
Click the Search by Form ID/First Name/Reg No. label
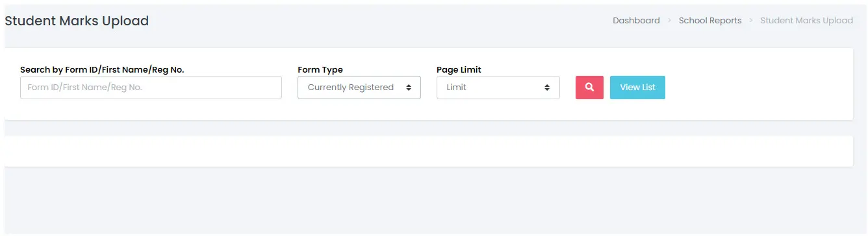[102, 69]
